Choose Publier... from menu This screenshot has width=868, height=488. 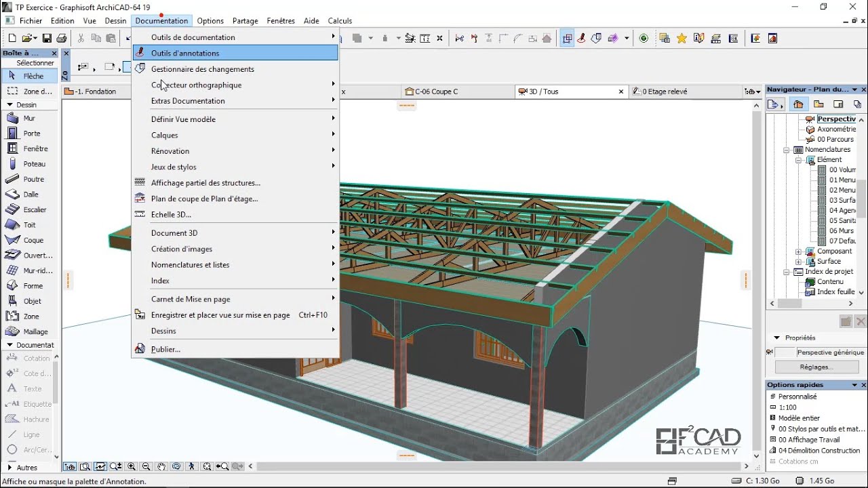pos(235,349)
